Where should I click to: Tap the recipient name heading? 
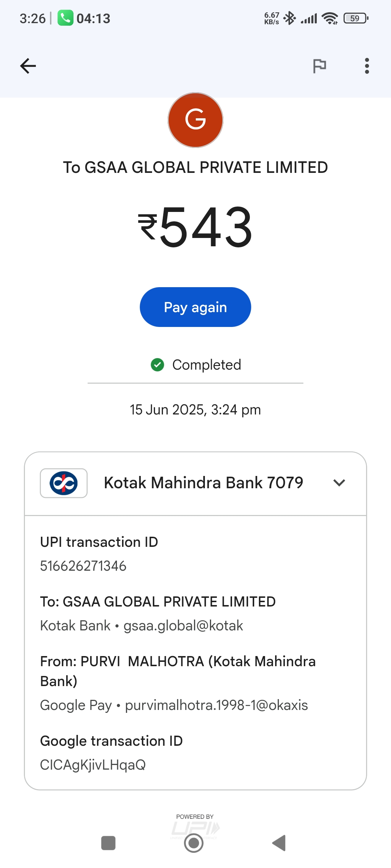pyautogui.click(x=195, y=167)
